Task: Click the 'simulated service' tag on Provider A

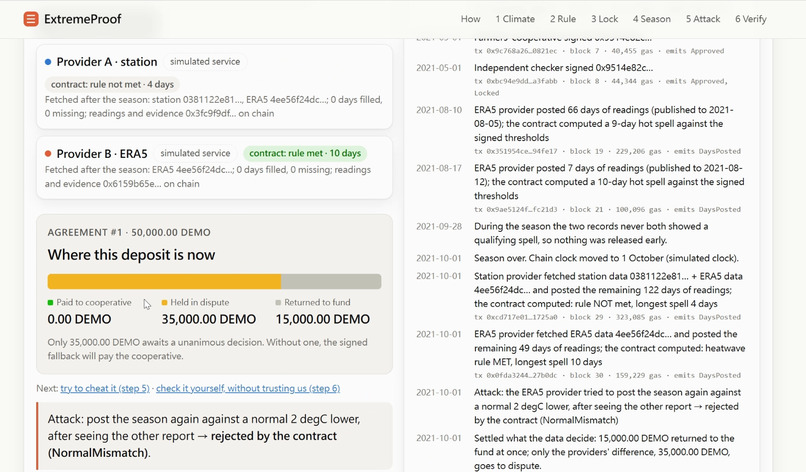Action: [205, 62]
